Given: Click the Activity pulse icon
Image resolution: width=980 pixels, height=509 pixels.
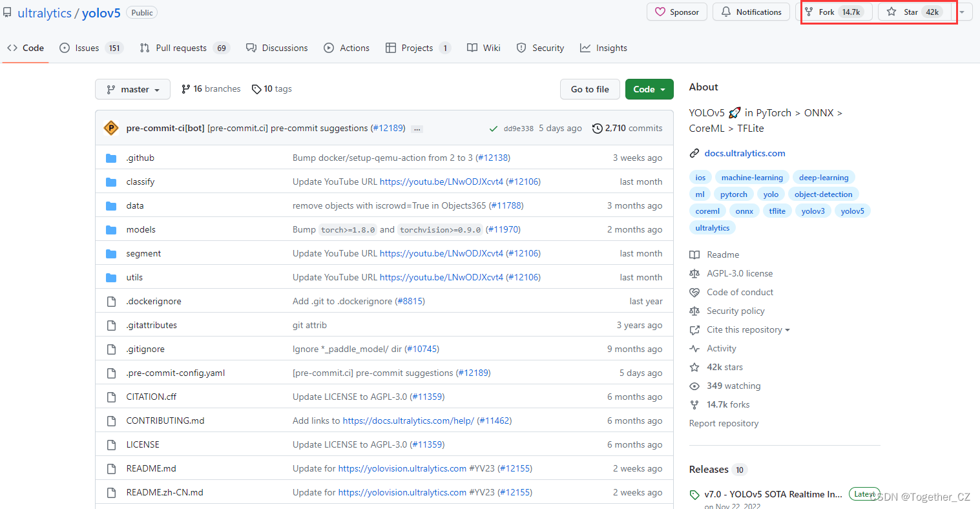Looking at the screenshot, I should (x=694, y=349).
